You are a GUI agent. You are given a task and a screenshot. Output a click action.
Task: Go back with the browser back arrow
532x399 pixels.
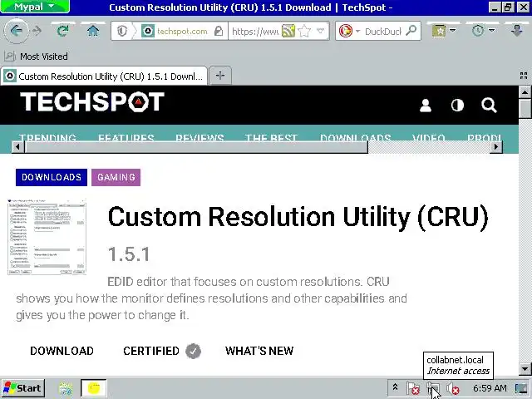pyautogui.click(x=16, y=32)
